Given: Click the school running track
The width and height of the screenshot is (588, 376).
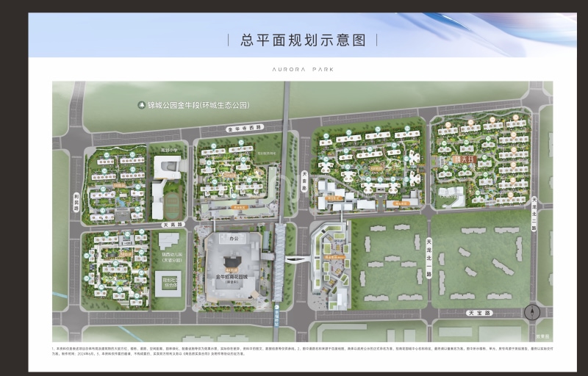Looking at the screenshot, I should click(x=172, y=205).
